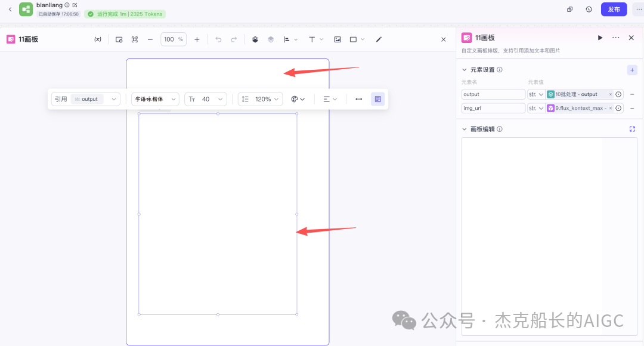Go back using the top-left arrow

coord(10,9)
